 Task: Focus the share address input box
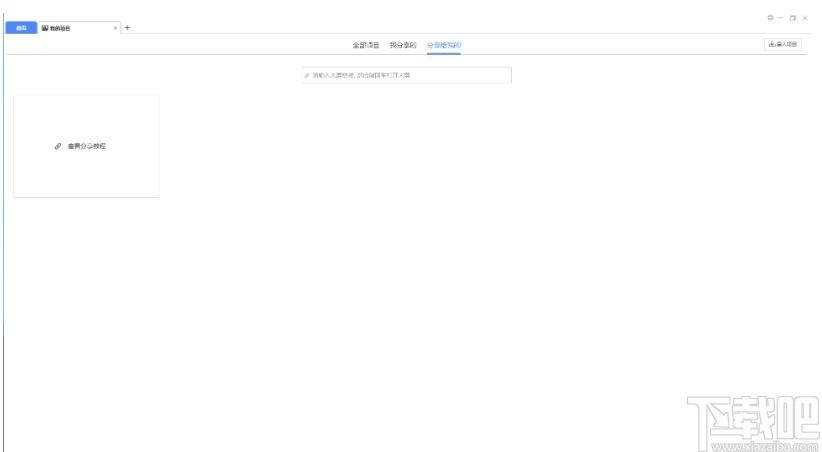(406, 76)
